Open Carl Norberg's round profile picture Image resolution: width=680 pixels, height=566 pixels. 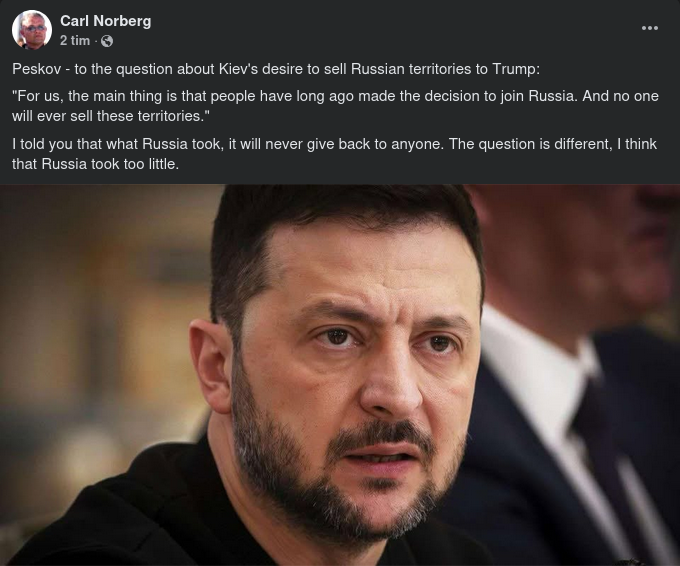32,30
